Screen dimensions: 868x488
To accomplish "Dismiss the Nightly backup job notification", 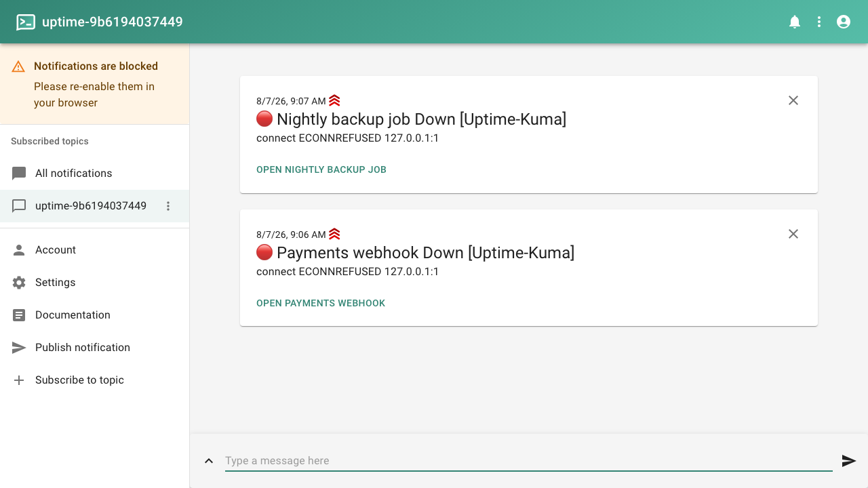I will 793,100.
